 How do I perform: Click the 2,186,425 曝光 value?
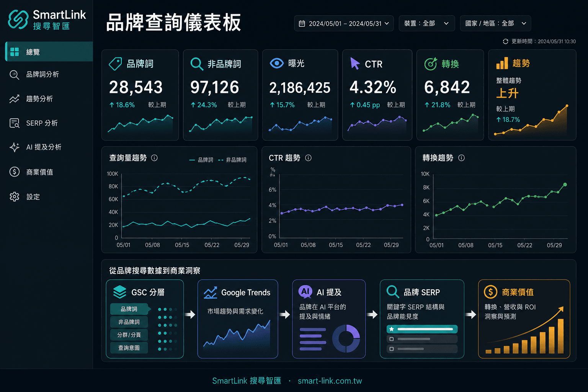tap(300, 88)
